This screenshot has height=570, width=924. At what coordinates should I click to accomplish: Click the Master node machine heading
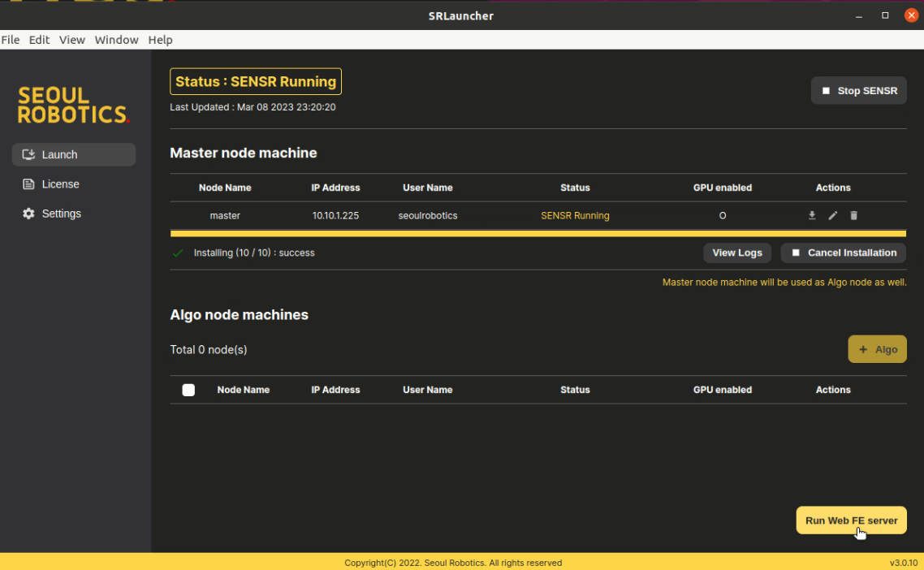pos(244,153)
